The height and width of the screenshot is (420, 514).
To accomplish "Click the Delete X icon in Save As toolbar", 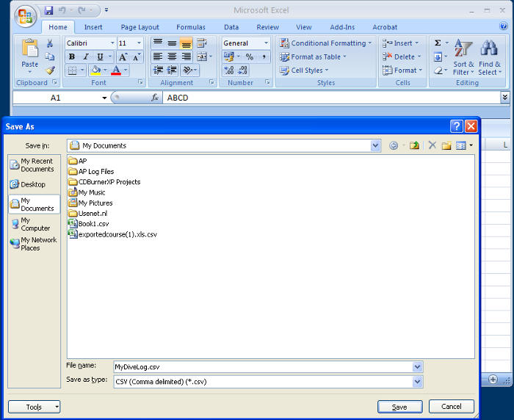I will point(432,145).
